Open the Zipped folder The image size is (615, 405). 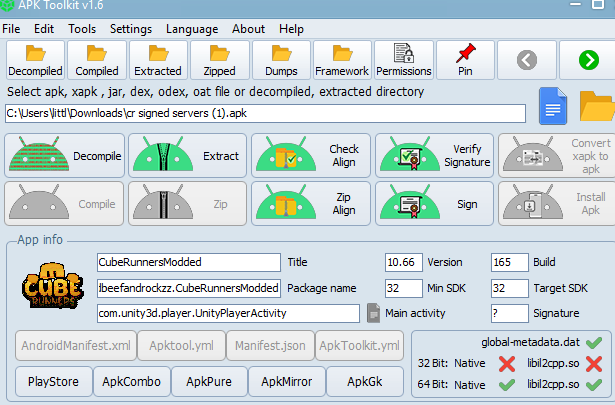click(220, 60)
